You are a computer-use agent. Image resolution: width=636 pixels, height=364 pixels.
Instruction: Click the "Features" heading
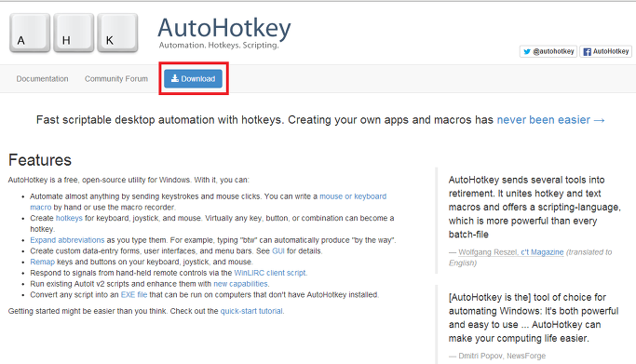(40, 160)
